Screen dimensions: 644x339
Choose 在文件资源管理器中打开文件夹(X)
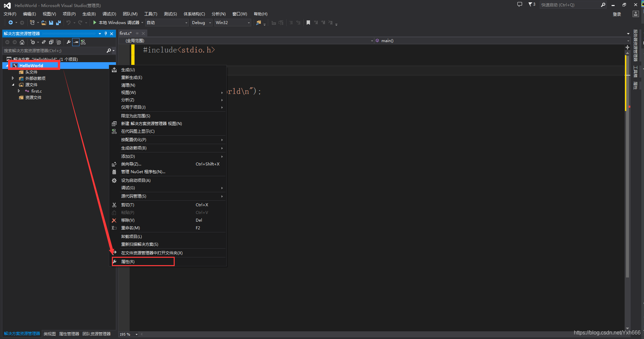pyautogui.click(x=168, y=253)
